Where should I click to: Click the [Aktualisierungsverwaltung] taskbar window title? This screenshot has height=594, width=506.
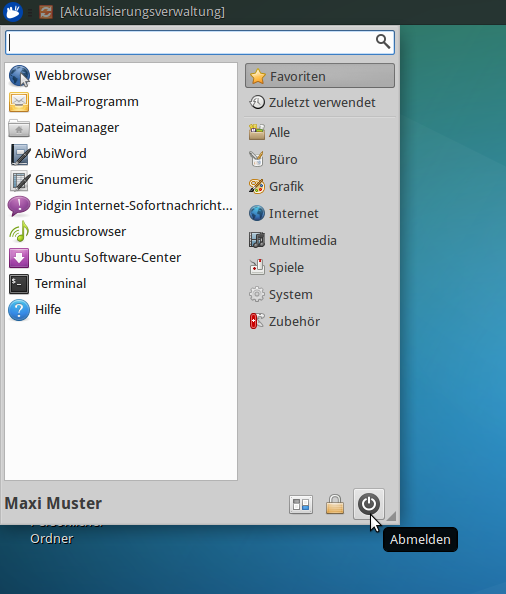[142, 12]
